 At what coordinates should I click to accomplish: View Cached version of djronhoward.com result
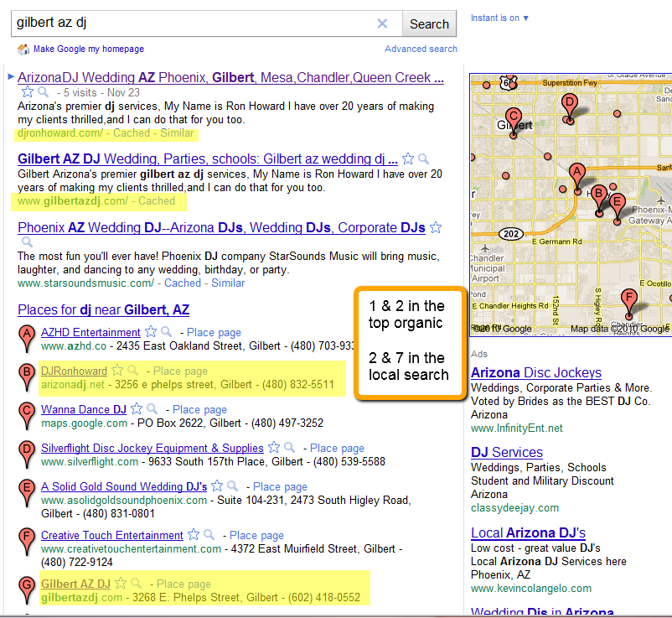(132, 133)
